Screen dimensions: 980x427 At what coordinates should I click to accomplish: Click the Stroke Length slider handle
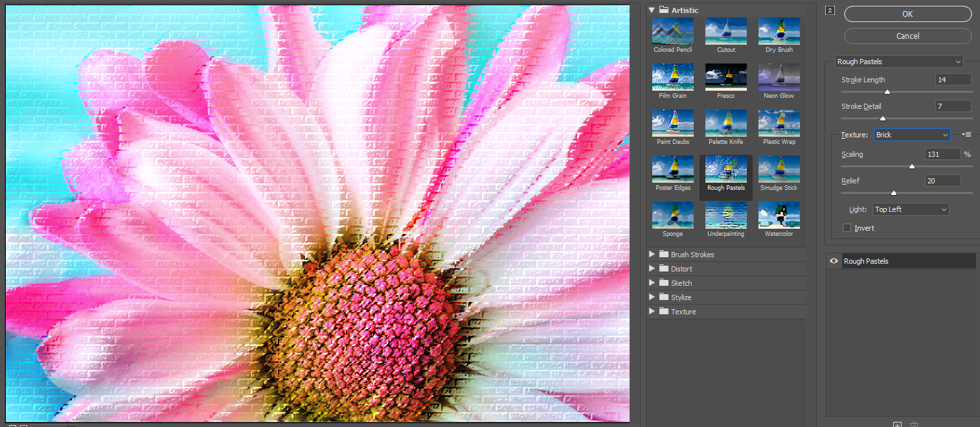[887, 93]
